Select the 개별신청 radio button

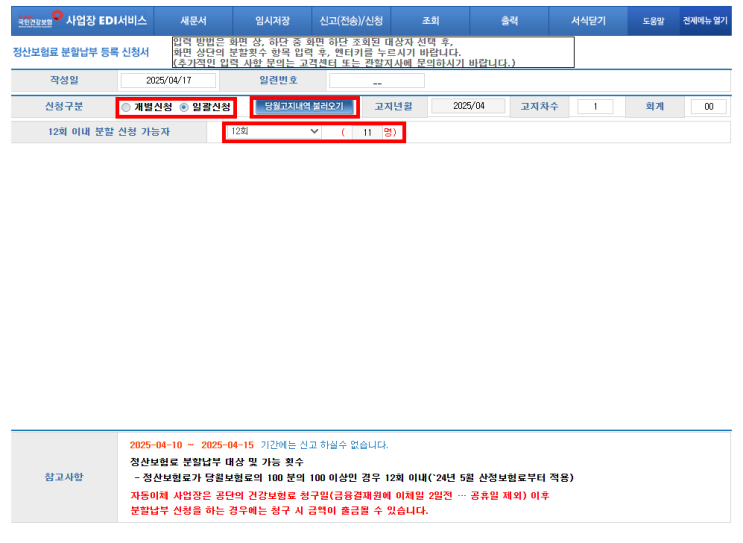tap(126, 108)
